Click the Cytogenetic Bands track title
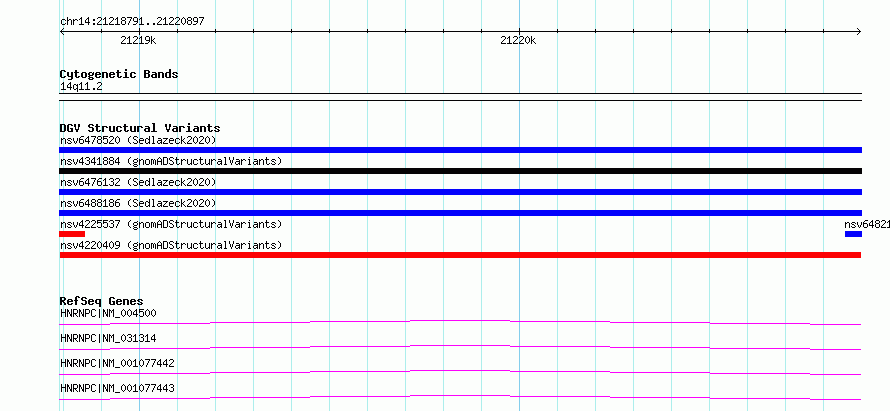This screenshot has height=411, width=890. (x=119, y=74)
